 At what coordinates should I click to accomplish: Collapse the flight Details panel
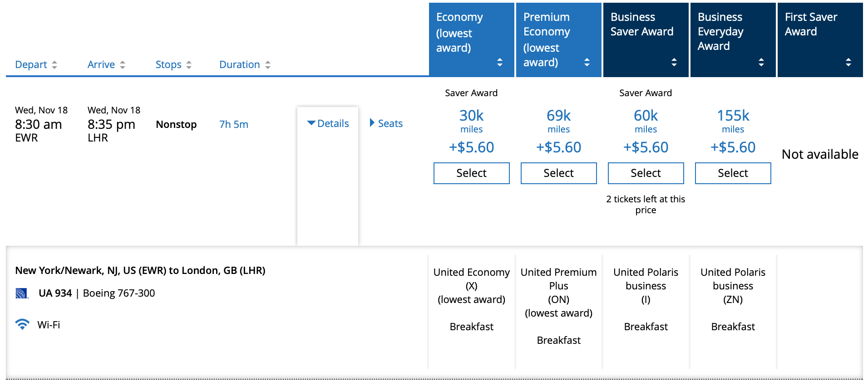[x=328, y=123]
